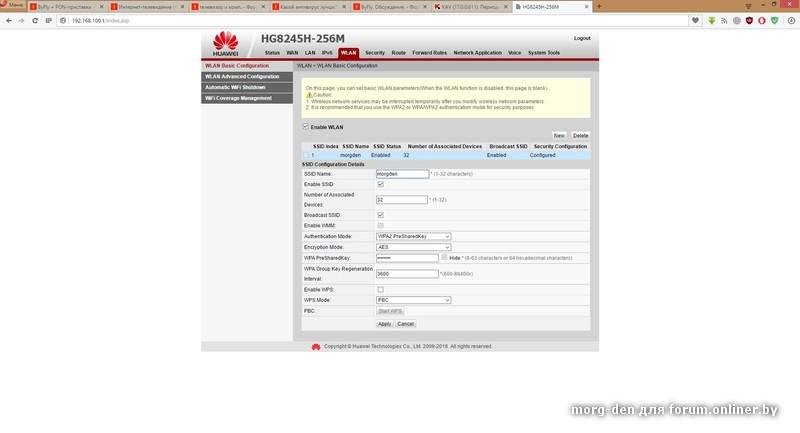This screenshot has height=433, width=800.
Task: Open the Encryption Mode dropdown
Action: click(x=413, y=247)
